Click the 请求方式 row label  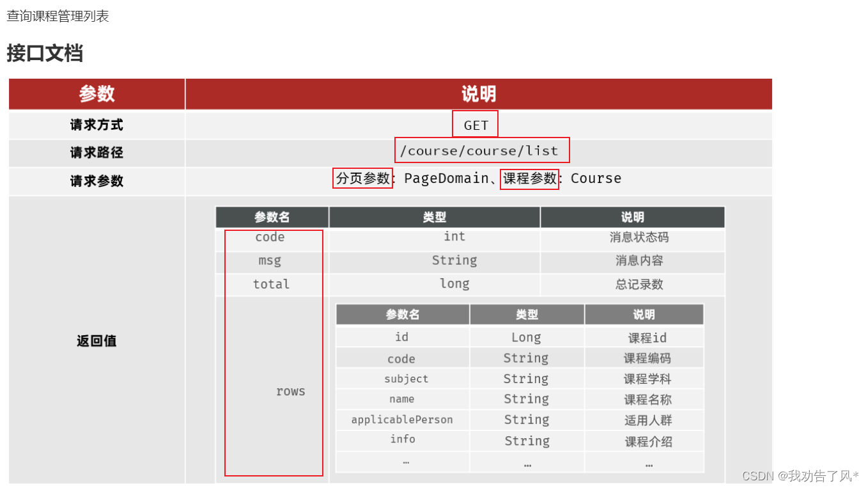(96, 124)
